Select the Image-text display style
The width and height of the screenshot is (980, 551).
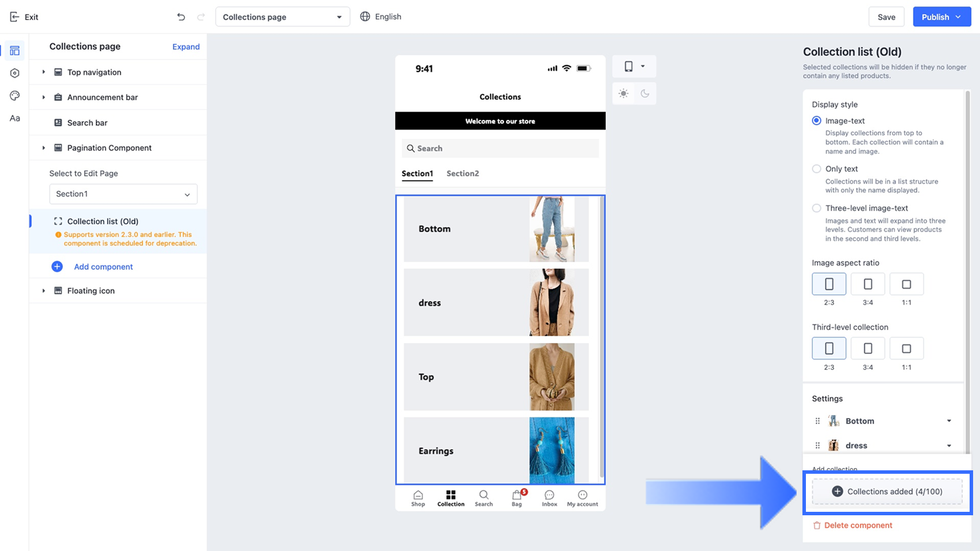(x=816, y=120)
